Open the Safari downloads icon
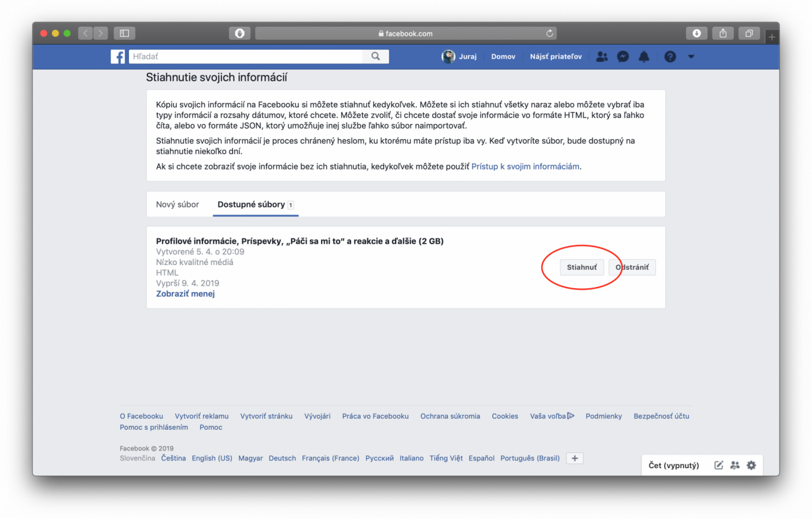This screenshot has height=519, width=812. click(696, 33)
